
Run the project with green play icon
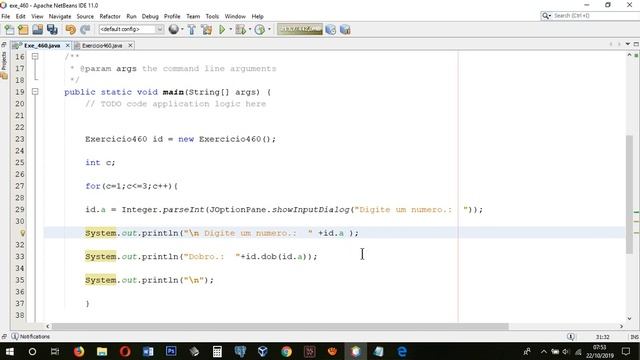pos(222,29)
